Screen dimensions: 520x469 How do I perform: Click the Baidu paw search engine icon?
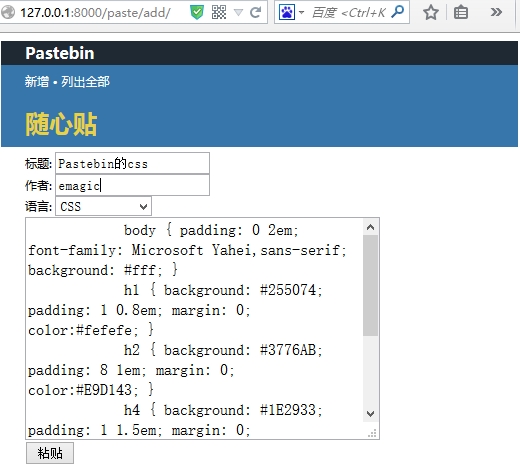[x=287, y=12]
